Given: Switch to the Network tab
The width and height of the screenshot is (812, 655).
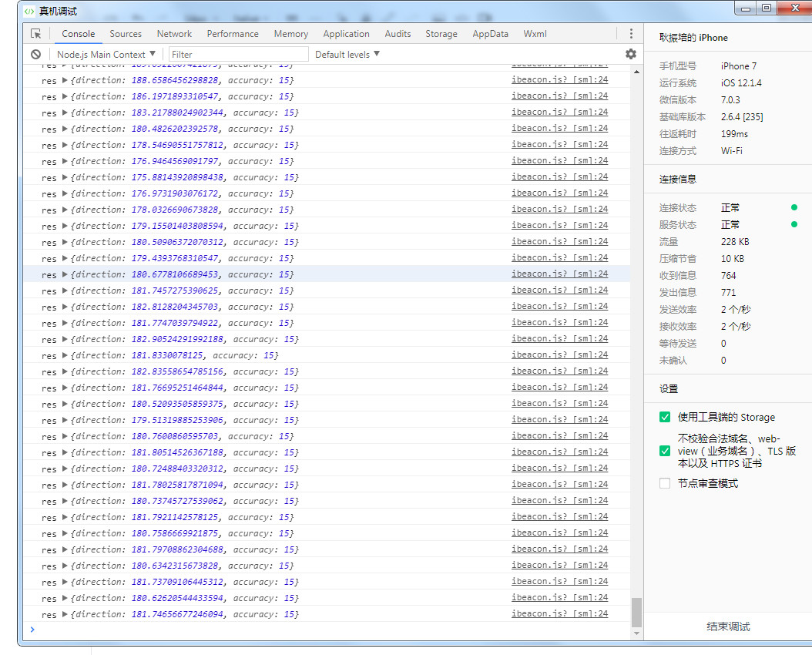Looking at the screenshot, I should [174, 34].
